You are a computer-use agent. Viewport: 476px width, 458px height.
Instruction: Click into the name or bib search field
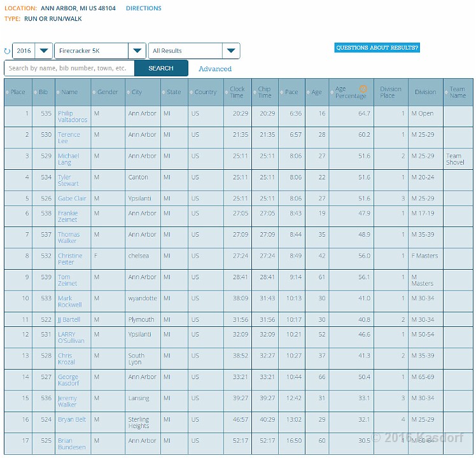69,68
